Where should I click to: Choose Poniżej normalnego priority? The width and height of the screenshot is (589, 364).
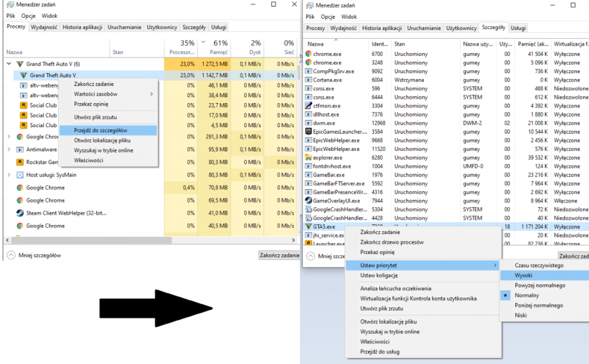(539, 305)
